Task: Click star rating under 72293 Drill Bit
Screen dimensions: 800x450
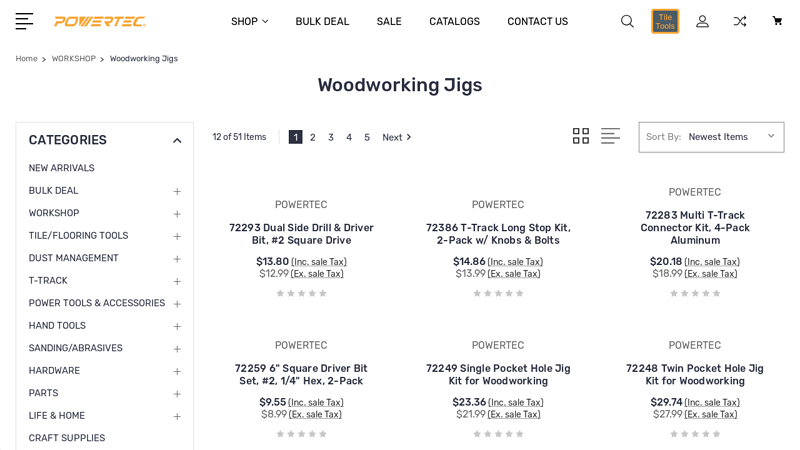Action: [x=301, y=293]
